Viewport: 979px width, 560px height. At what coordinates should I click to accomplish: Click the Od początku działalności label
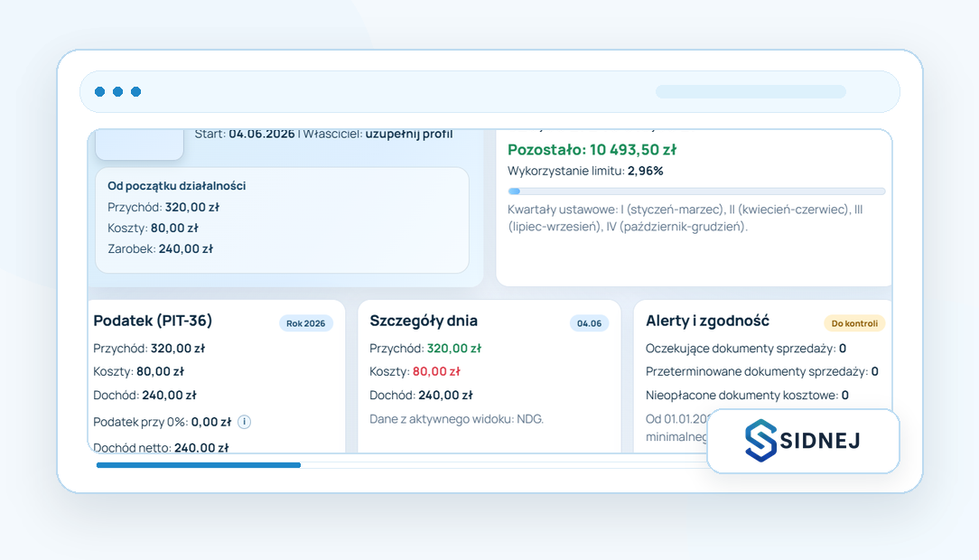click(177, 186)
